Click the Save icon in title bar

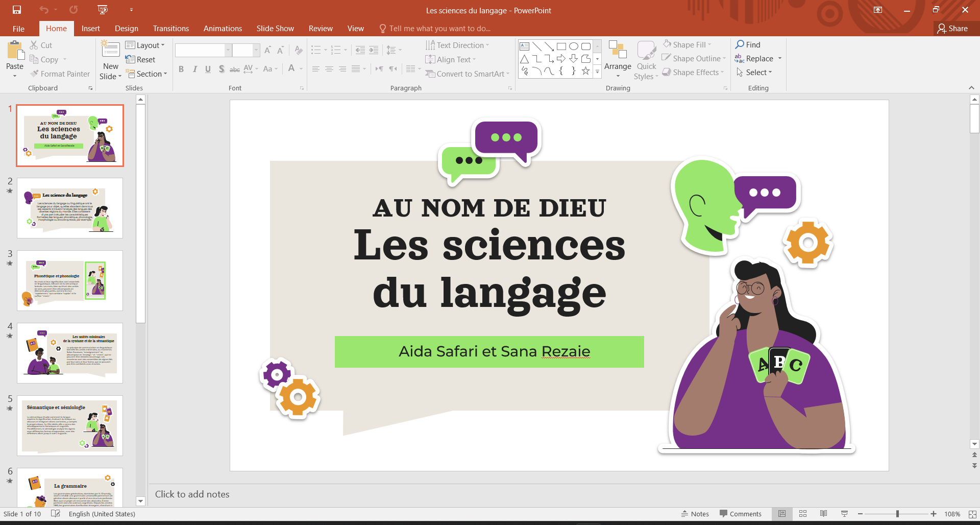click(17, 10)
